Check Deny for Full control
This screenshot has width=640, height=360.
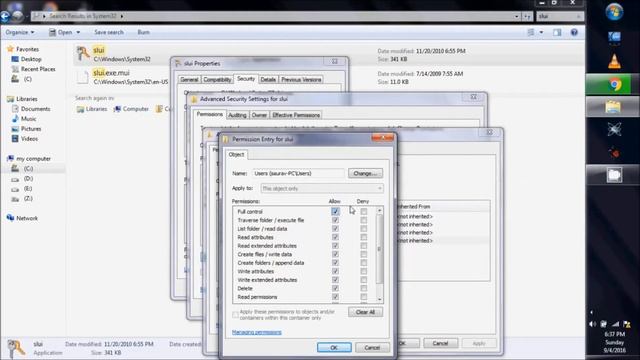(364, 211)
